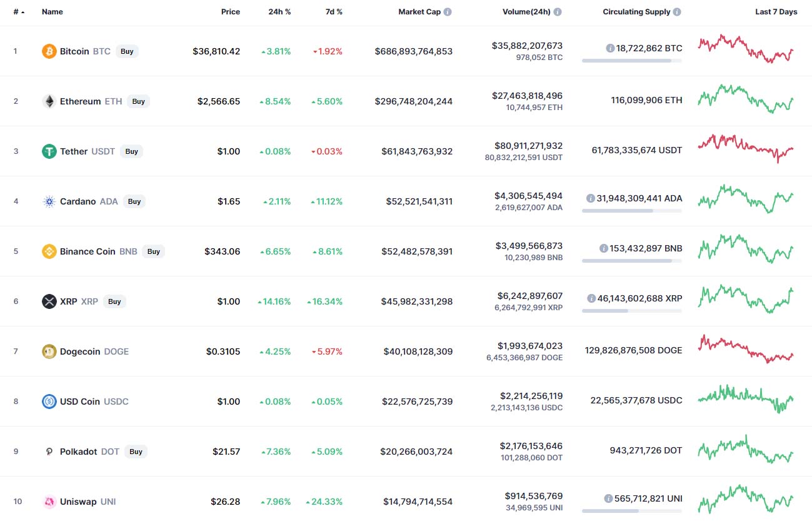The width and height of the screenshot is (812, 521).
Task: Click Buy button next to Bitcoin
Action: 127,51
